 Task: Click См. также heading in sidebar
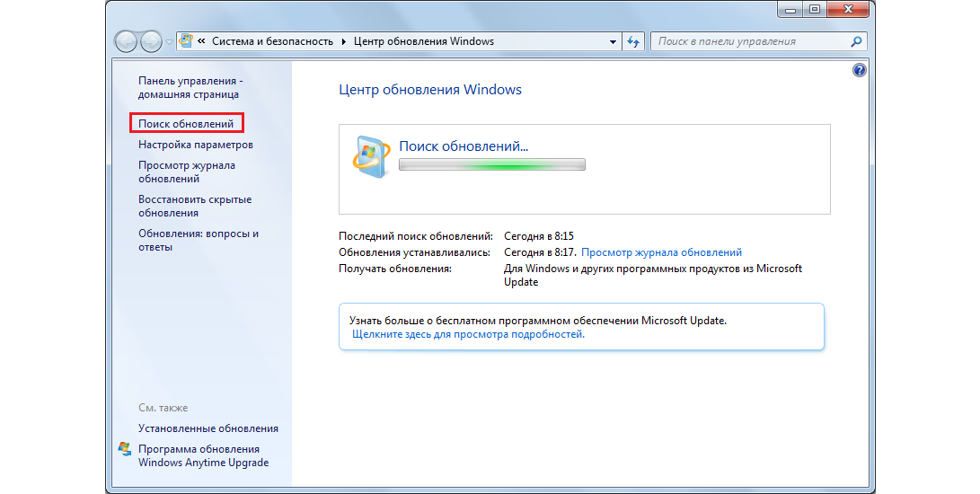(163, 408)
